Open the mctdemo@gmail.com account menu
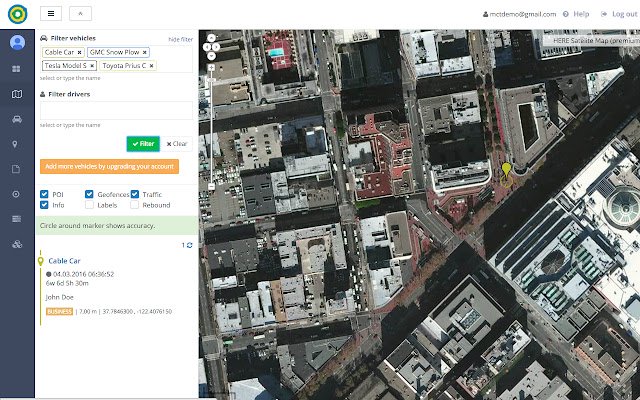640x400 pixels. (519, 14)
